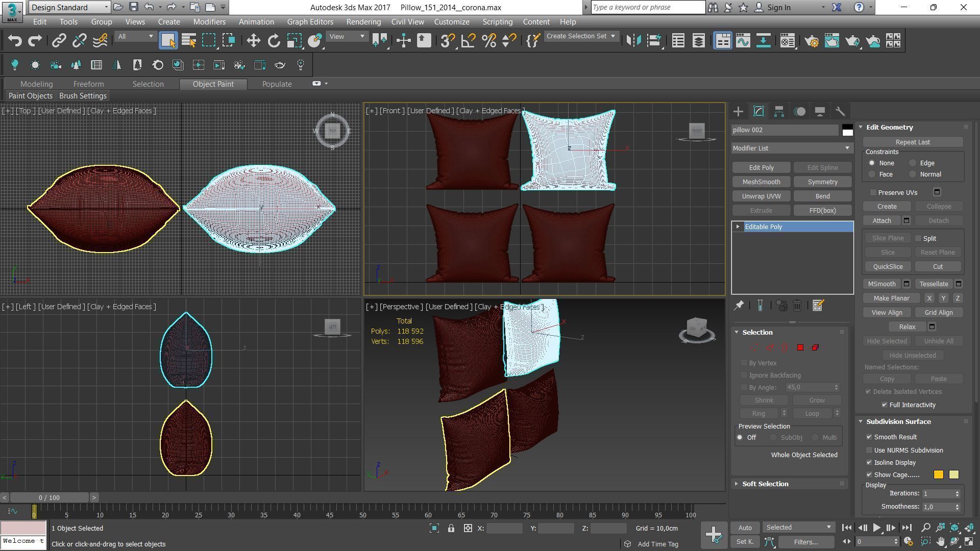
Task: Toggle Angle Snap
Action: click(468, 41)
